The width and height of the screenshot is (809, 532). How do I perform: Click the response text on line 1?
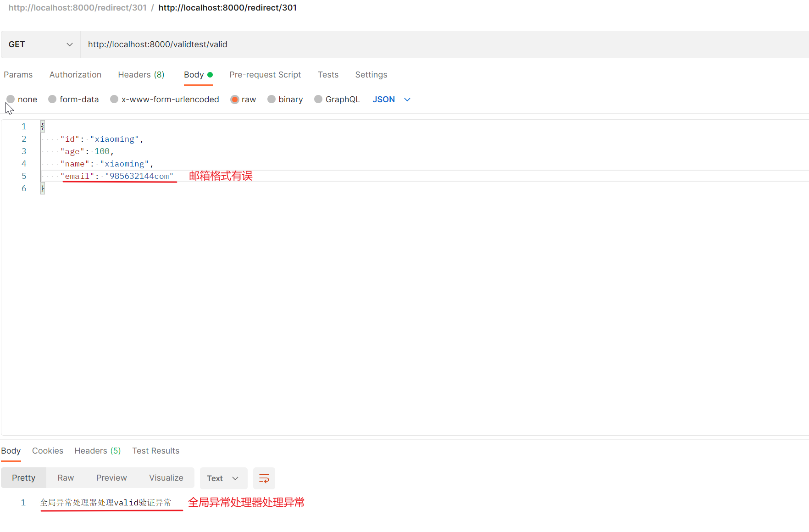[106, 503]
